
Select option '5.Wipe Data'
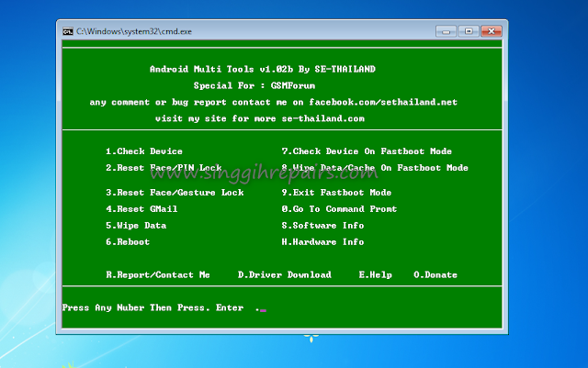click(136, 226)
